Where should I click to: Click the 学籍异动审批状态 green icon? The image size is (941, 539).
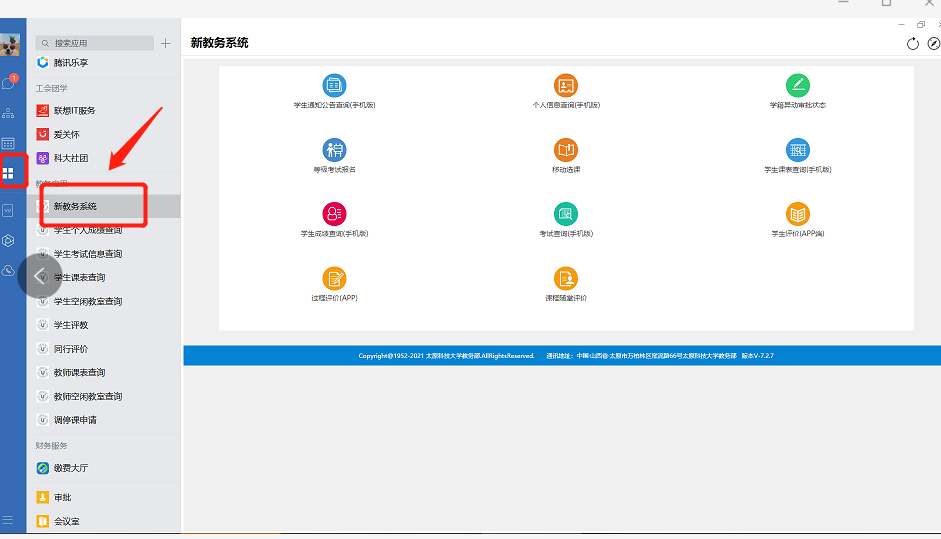coord(797,86)
